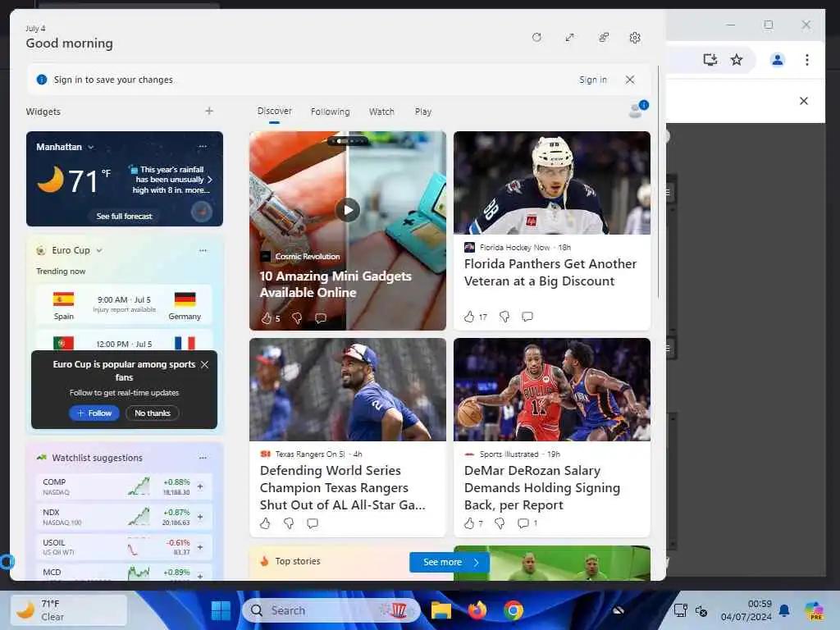Click Chrome install app icon
The height and width of the screenshot is (630, 840).
(710, 59)
